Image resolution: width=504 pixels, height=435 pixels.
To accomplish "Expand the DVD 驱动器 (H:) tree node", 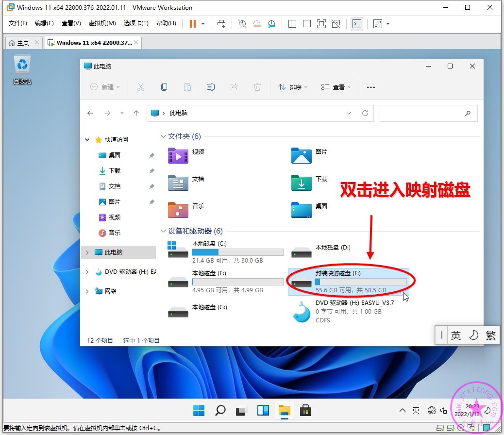I will (x=87, y=272).
